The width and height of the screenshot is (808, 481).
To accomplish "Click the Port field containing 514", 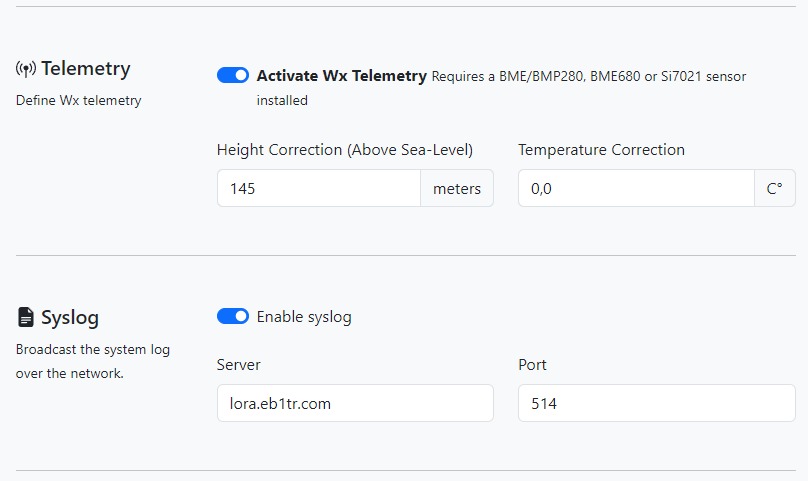I will [657, 403].
